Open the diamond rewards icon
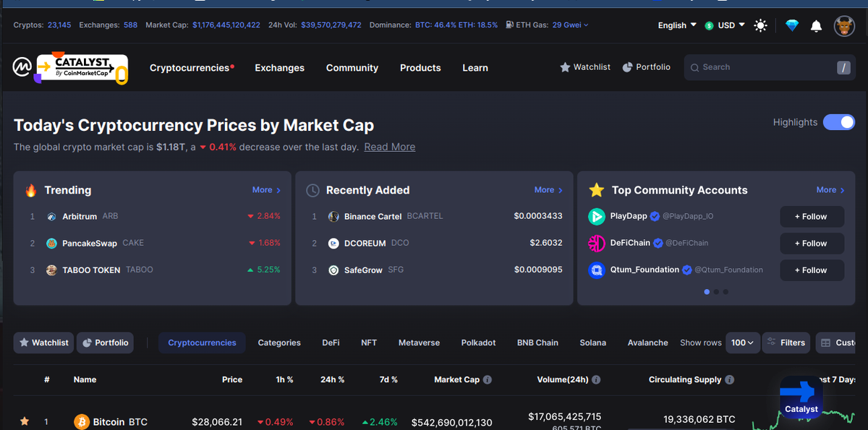Screen dimensions: 868x430 tap(792, 26)
